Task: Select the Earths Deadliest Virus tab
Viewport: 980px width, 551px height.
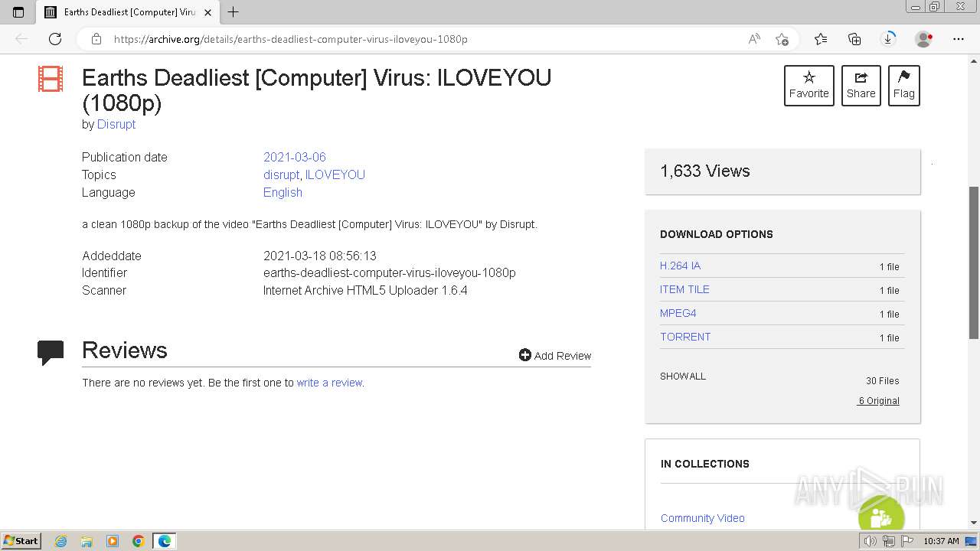Action: click(128, 12)
